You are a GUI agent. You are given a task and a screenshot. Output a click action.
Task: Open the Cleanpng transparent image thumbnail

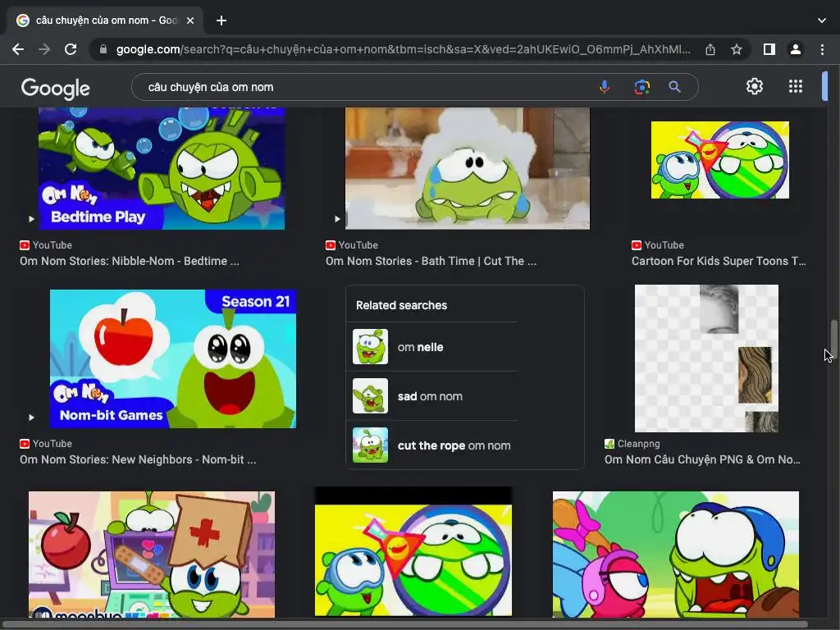[x=706, y=358]
